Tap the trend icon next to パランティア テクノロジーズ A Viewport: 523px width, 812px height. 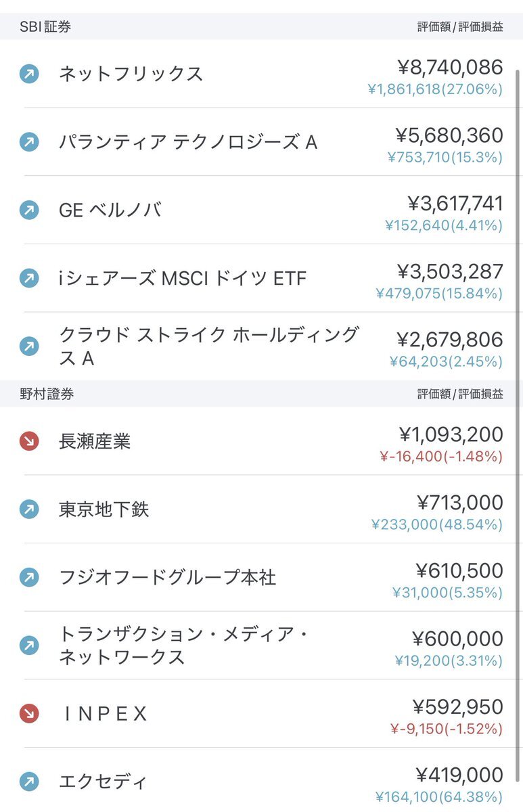(x=29, y=142)
